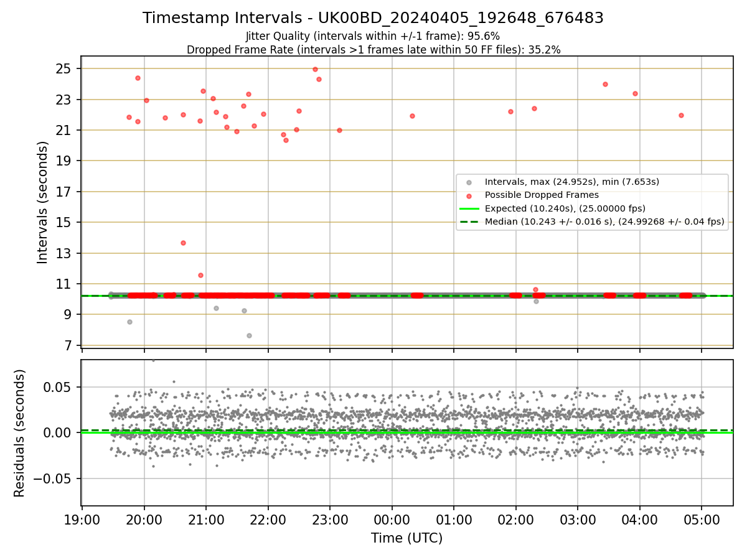747x560 pixels.
Task: Click the solid lime line sample in the legend
Action: (x=469, y=208)
